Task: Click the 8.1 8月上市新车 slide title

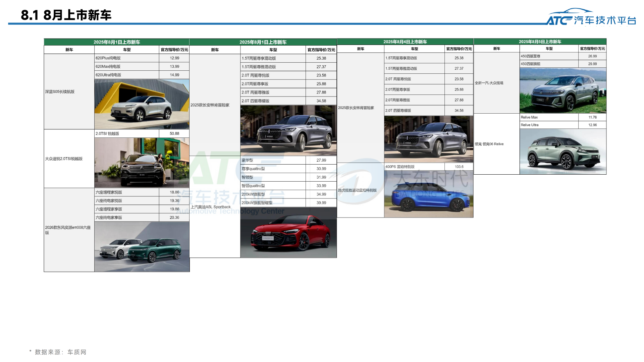Action: (x=66, y=15)
